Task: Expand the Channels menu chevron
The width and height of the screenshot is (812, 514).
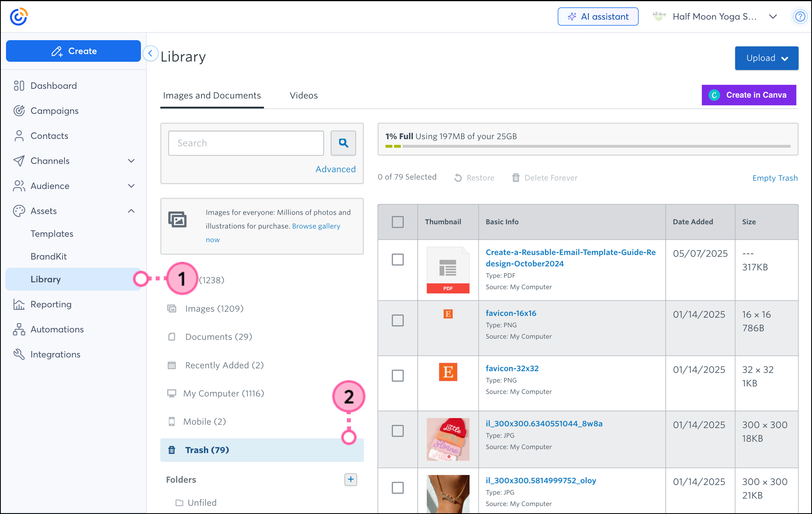Action: (x=131, y=161)
